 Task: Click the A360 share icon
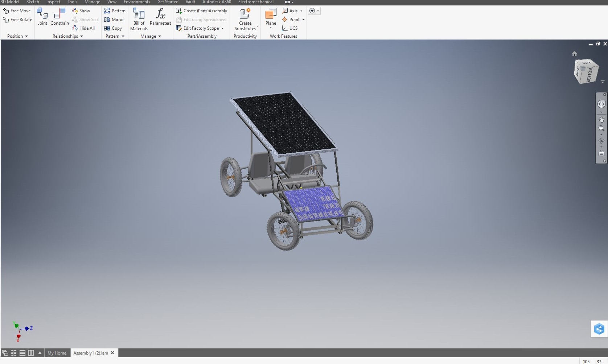point(599,329)
